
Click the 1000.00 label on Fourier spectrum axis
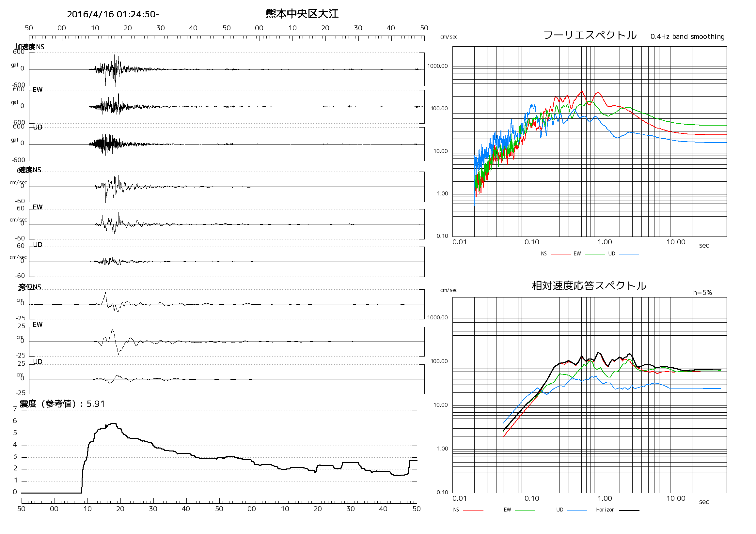point(437,66)
